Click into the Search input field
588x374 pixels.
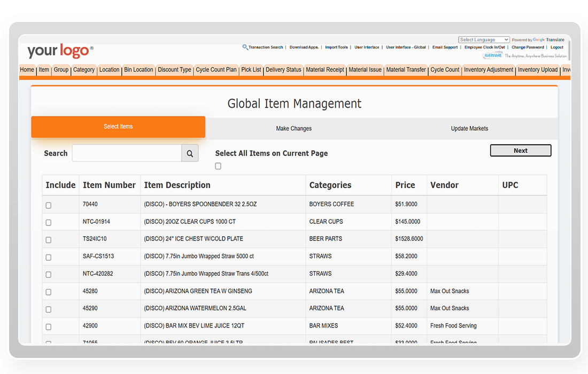click(127, 153)
